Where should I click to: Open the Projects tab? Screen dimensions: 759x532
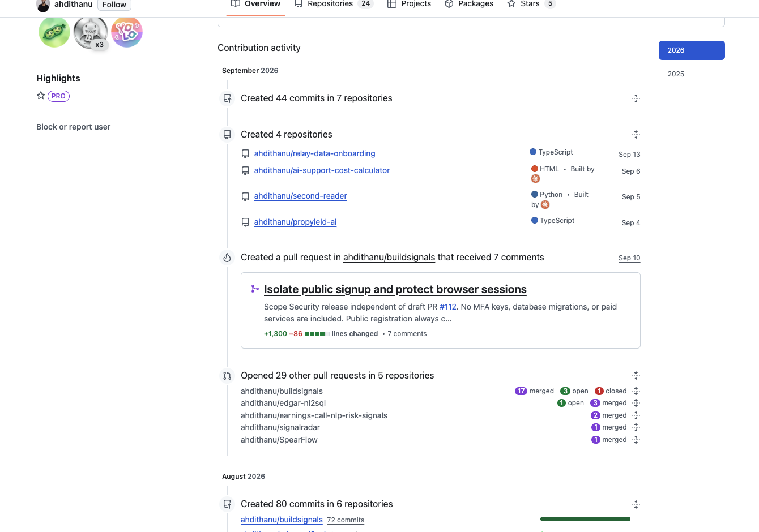409,5
